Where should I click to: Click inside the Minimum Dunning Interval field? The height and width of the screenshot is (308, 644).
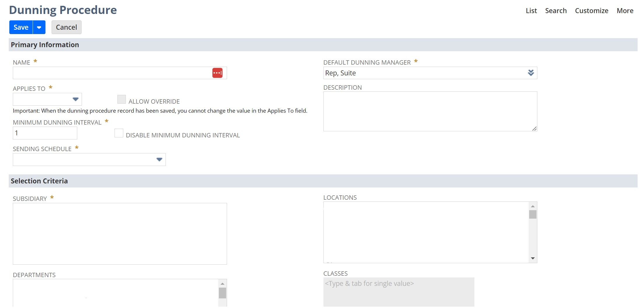click(45, 133)
